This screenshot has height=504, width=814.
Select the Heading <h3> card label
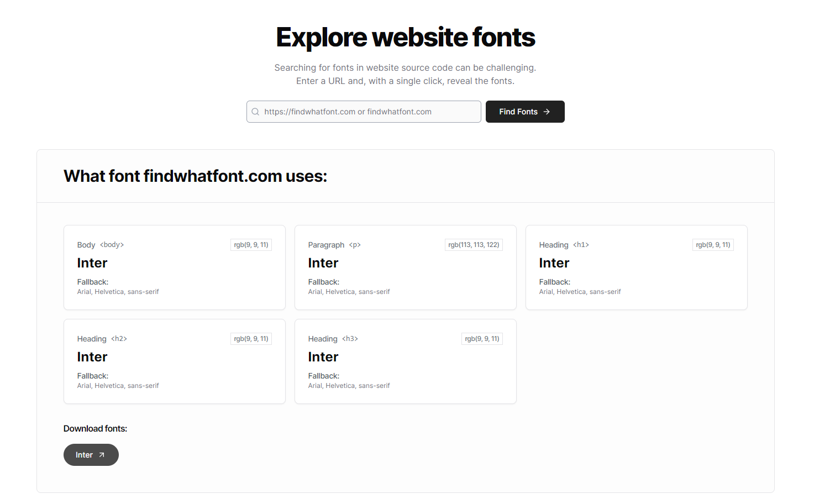pos(333,339)
